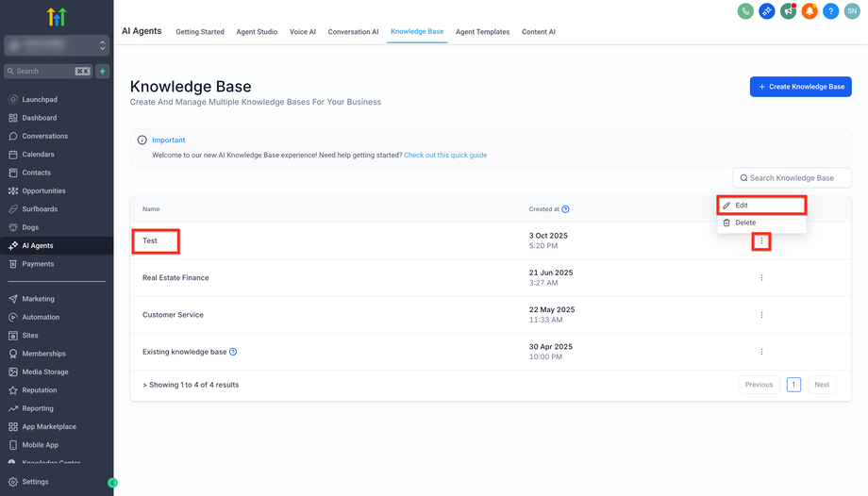Switch to the Conversation AI tab

(353, 32)
